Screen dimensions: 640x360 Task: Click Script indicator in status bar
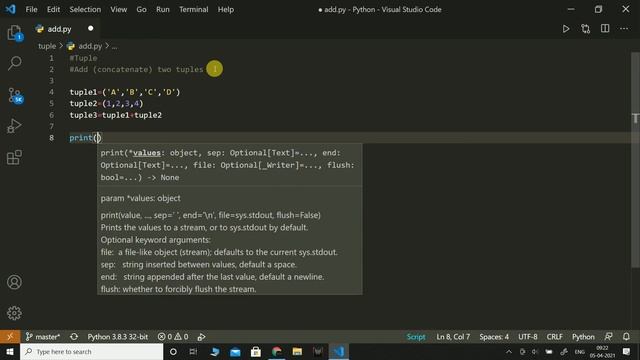pyautogui.click(x=416, y=337)
